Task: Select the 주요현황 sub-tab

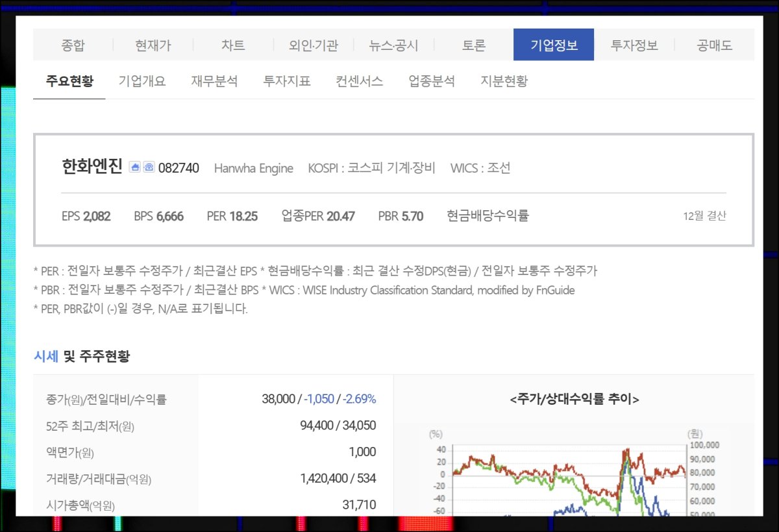Action: click(69, 81)
